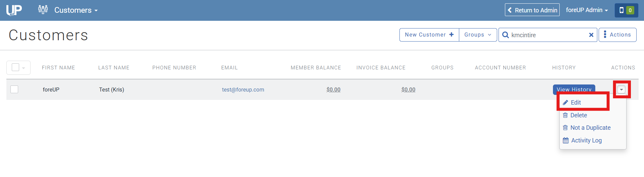Click the Customers people icon in header
The height and width of the screenshot is (177, 644).
pyautogui.click(x=43, y=10)
